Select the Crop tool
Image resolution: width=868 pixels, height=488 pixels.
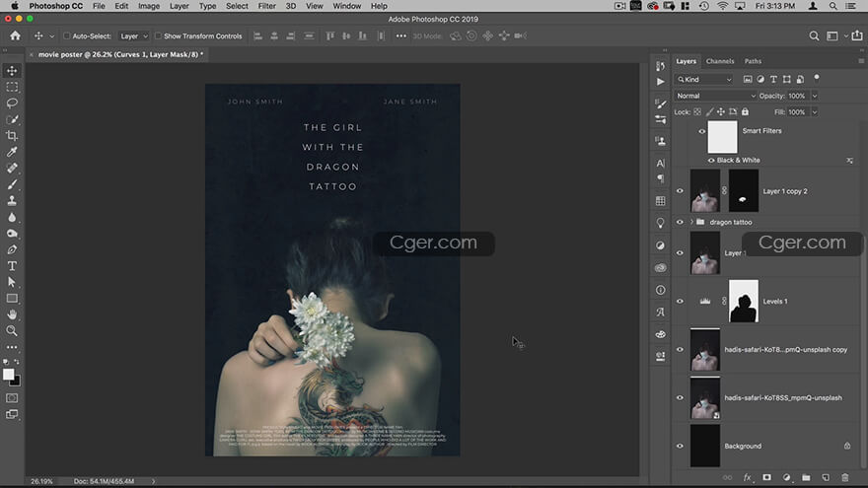12,136
